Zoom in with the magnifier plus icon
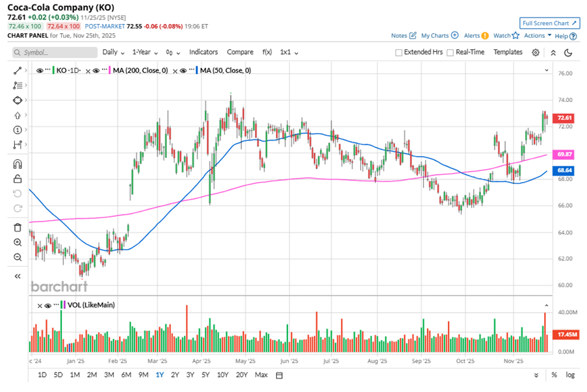This screenshot has height=392, width=587. pyautogui.click(x=17, y=242)
